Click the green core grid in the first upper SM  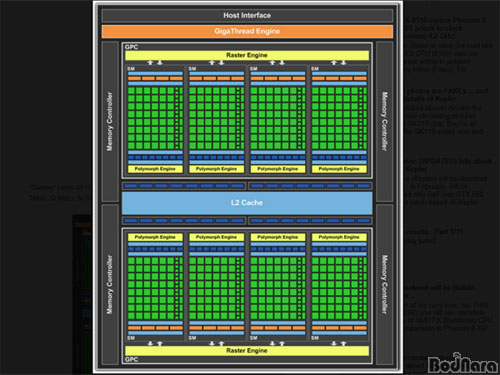[x=155, y=118]
